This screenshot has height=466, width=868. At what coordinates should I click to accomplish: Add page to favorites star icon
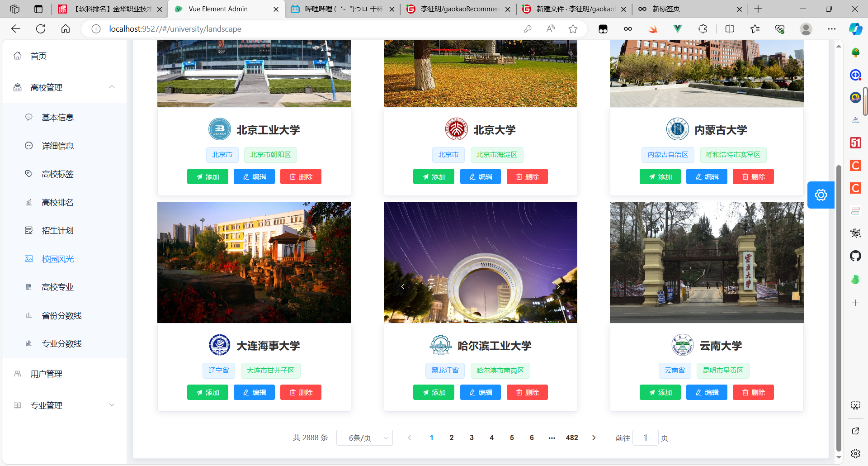[x=573, y=29]
